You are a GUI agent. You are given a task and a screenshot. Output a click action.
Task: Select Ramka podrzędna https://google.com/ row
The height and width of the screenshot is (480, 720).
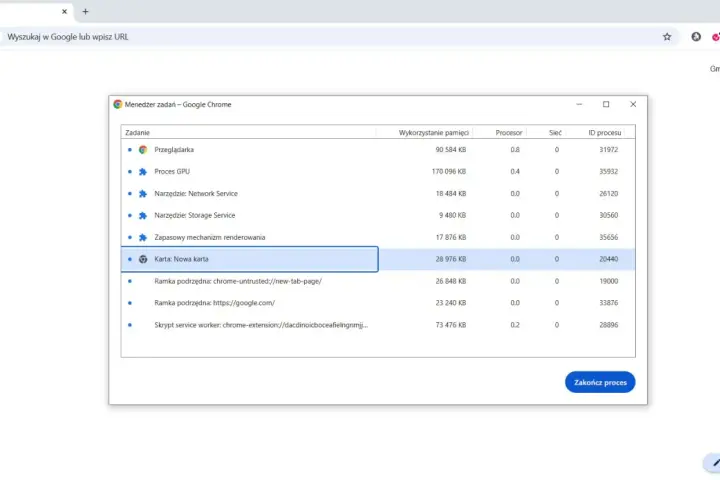click(378, 303)
